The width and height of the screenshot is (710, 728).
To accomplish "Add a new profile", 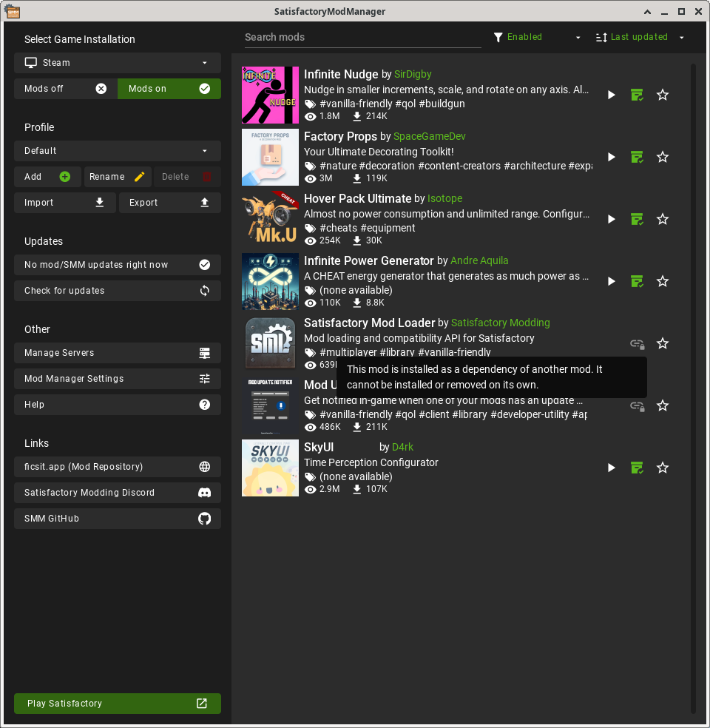I will coord(47,177).
